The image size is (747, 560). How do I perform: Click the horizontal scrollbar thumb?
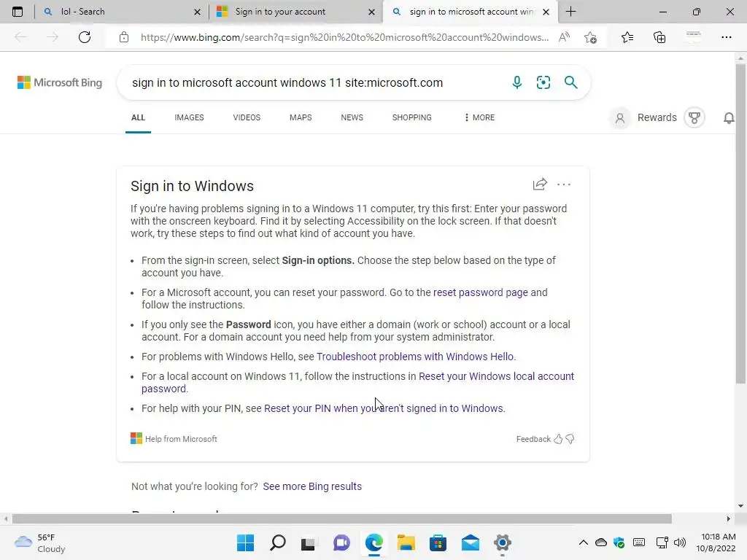click(341, 518)
